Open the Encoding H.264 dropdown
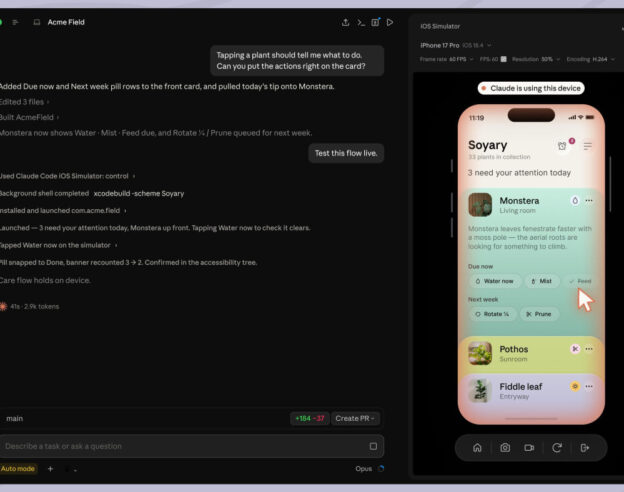624x492 pixels. pyautogui.click(x=591, y=59)
